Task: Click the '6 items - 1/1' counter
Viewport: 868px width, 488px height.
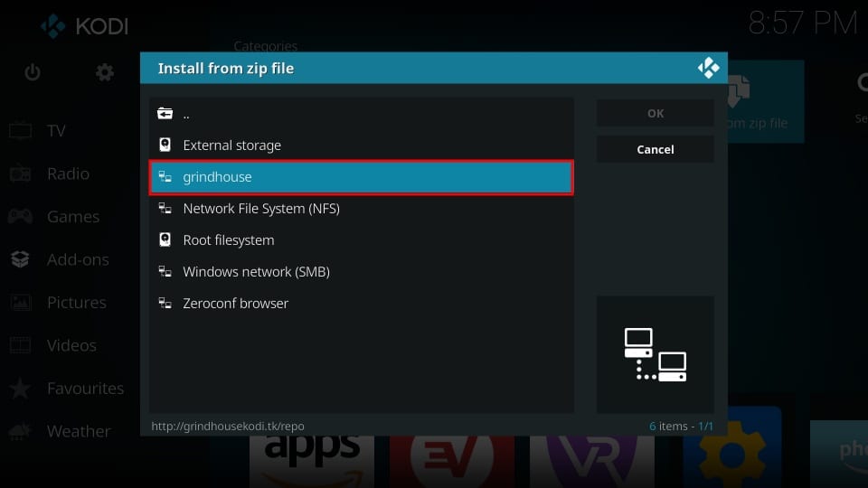Action: (x=681, y=426)
